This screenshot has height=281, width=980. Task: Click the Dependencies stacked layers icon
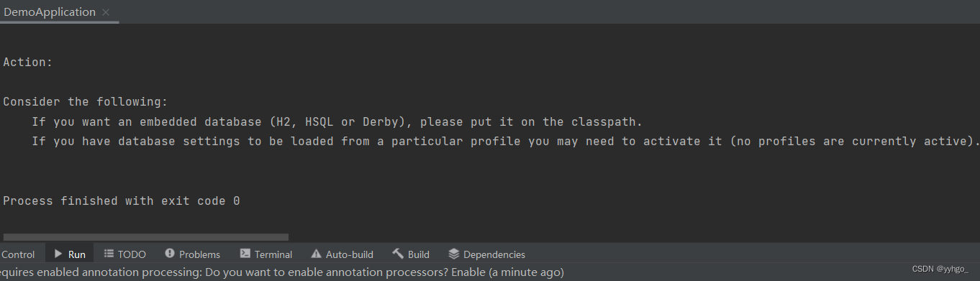pyautogui.click(x=453, y=254)
